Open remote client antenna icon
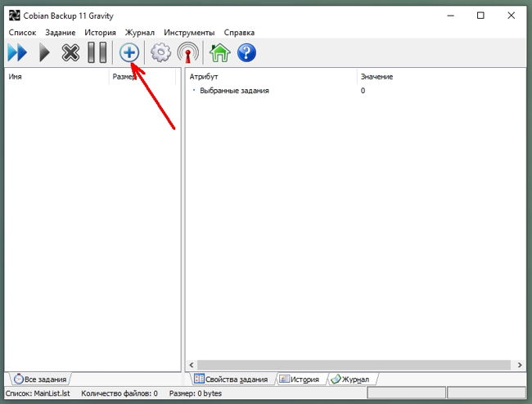The image size is (532, 404). 187,52
